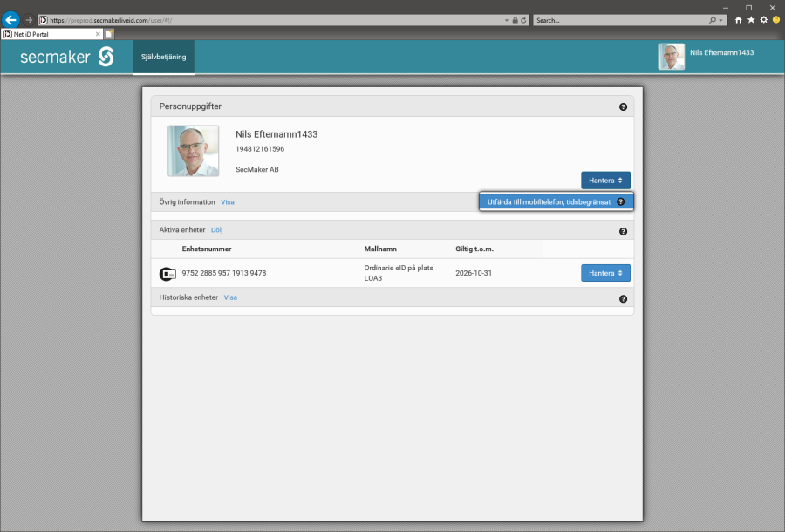Click the large profile photo

coord(194,151)
